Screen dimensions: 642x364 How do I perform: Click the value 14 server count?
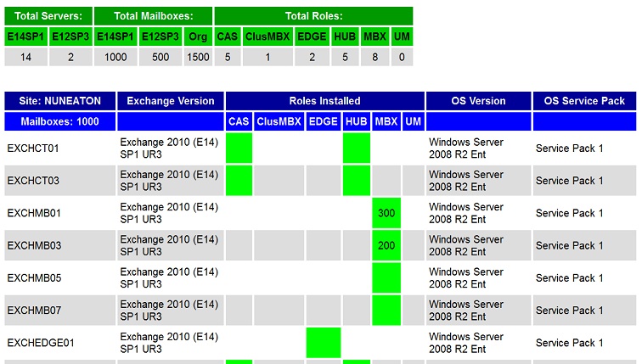click(x=25, y=57)
